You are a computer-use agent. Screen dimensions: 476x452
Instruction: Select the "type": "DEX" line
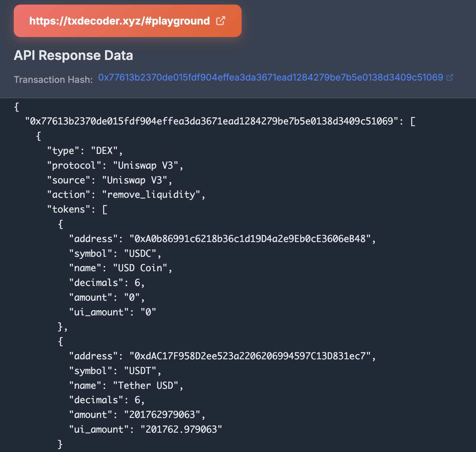(85, 151)
